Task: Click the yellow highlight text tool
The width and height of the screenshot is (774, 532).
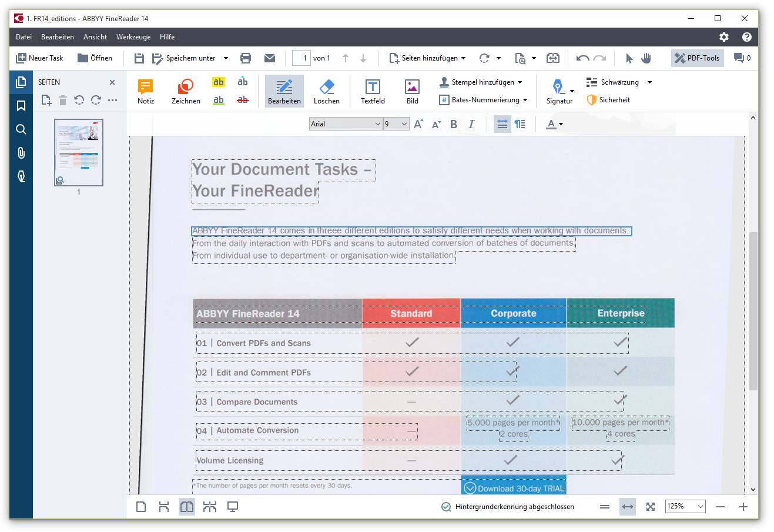Action: click(219, 82)
